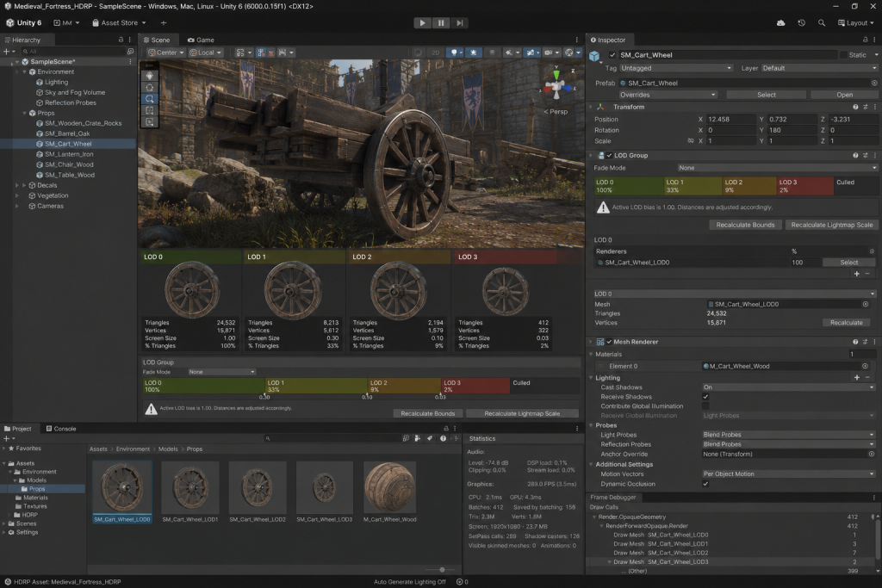Toggle grid snapping icon in Scene toolbar
Image resolution: width=882 pixels, height=588 pixels.
coord(261,53)
